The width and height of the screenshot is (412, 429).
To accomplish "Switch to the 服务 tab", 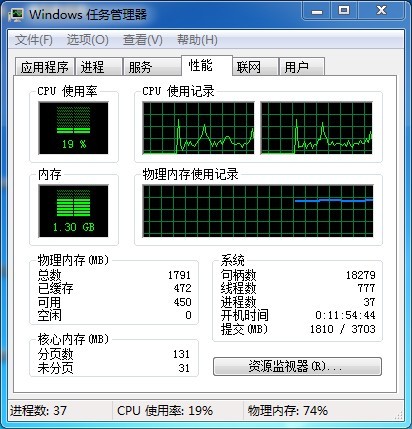I will (152, 67).
